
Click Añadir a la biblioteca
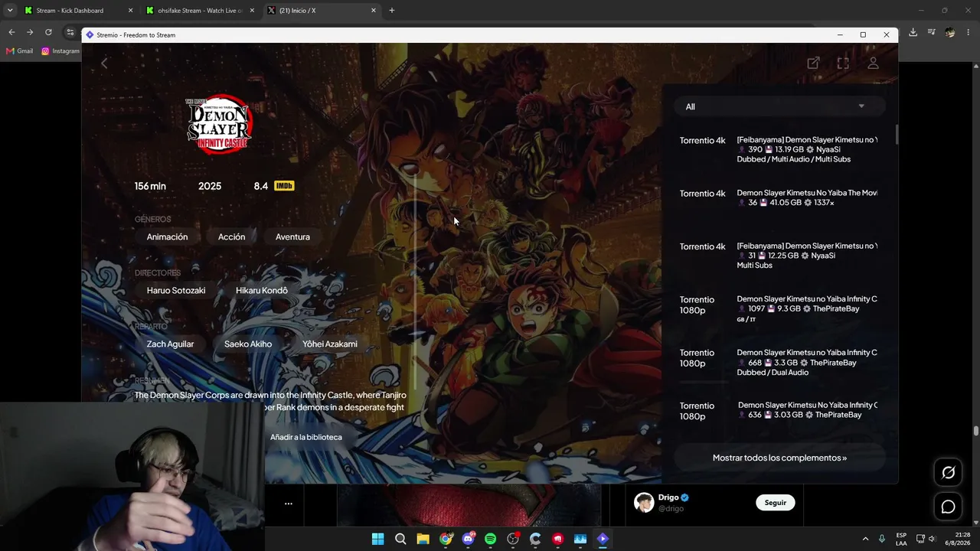(306, 437)
